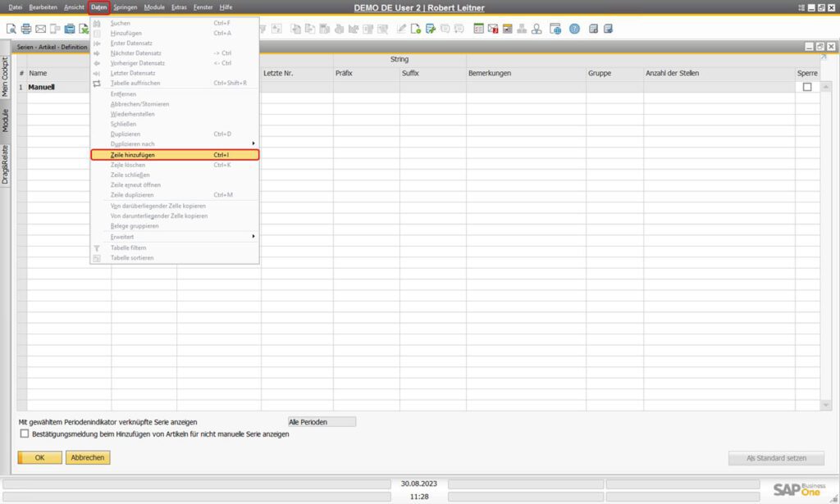Open the Springen menu

(126, 7)
